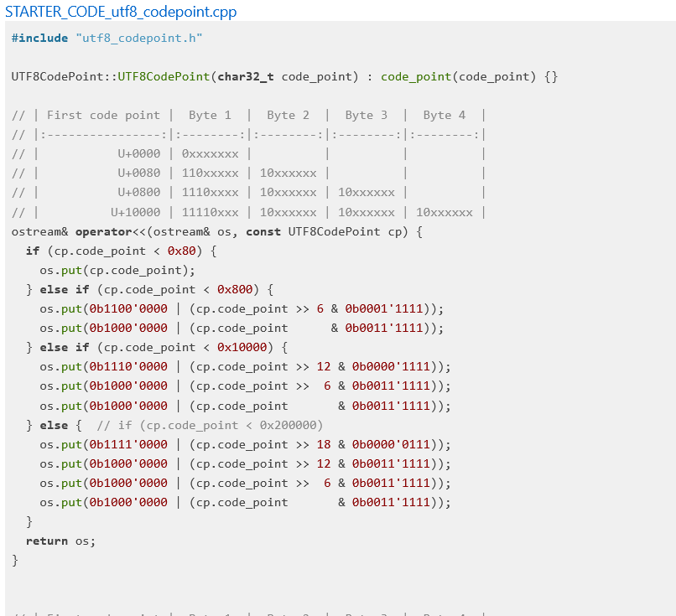The height and width of the screenshot is (616, 676).
Task: Click the ostream& return type
Action: [x=34, y=231]
